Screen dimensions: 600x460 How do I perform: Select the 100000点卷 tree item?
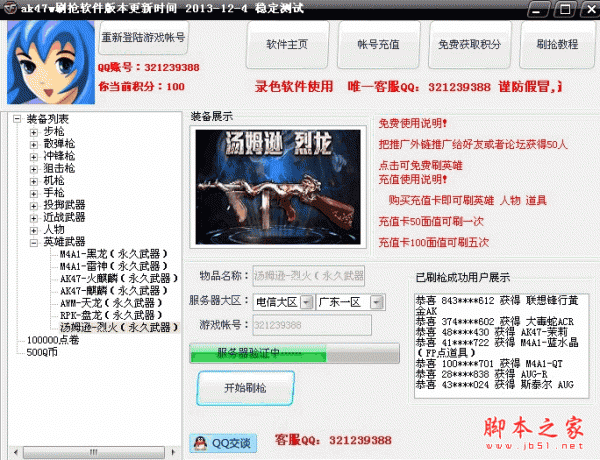point(53,340)
